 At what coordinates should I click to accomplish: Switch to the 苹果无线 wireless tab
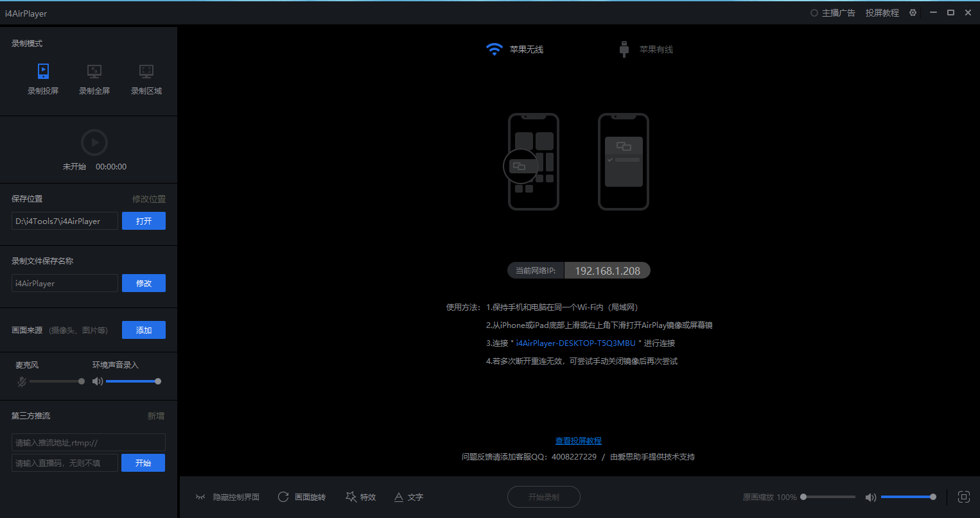527,49
